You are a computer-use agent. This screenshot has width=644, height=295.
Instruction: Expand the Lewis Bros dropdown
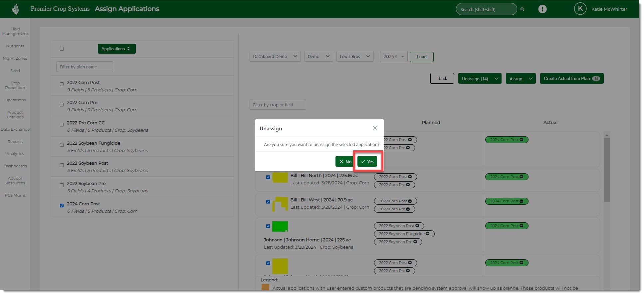[x=355, y=56]
